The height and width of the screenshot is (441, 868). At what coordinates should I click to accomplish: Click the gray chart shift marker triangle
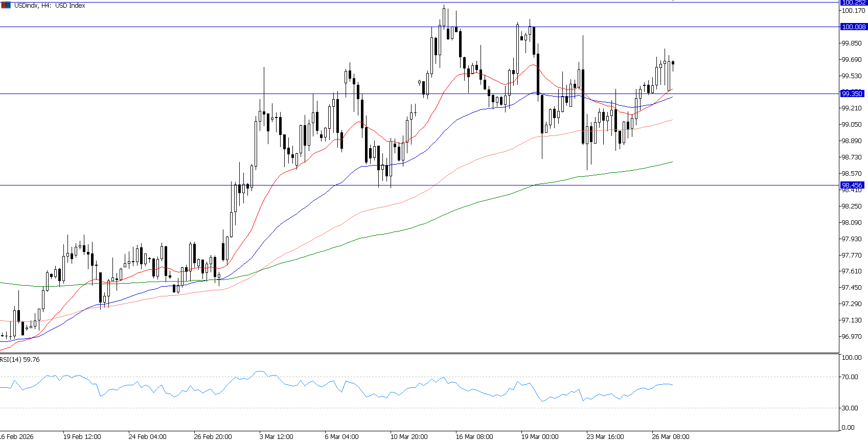[x=673, y=1]
